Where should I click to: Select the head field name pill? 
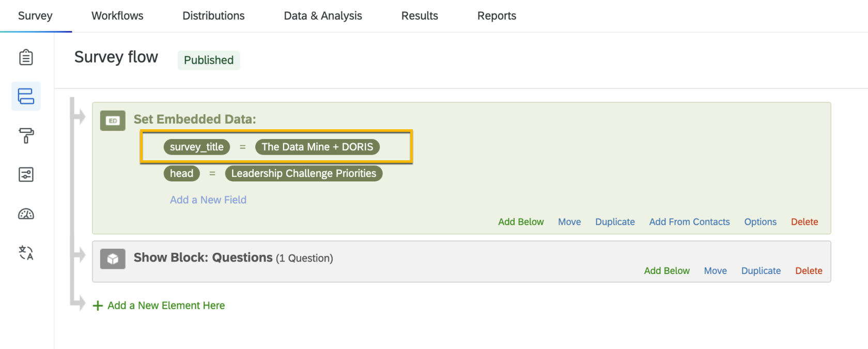tap(181, 173)
